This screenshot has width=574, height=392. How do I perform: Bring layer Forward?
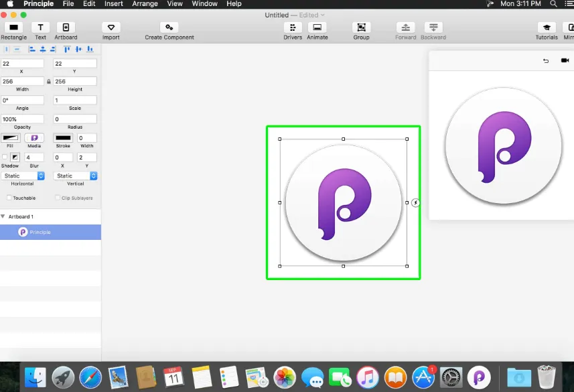pos(406,27)
